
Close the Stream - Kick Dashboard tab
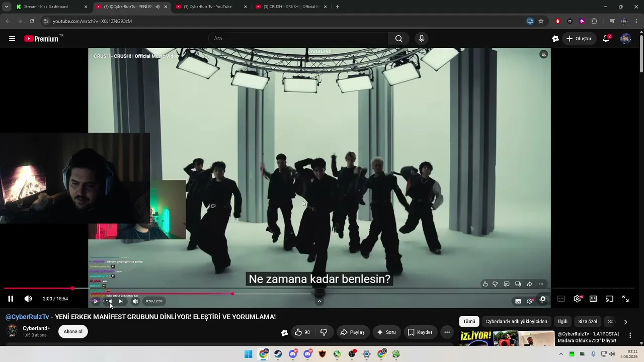click(x=86, y=7)
